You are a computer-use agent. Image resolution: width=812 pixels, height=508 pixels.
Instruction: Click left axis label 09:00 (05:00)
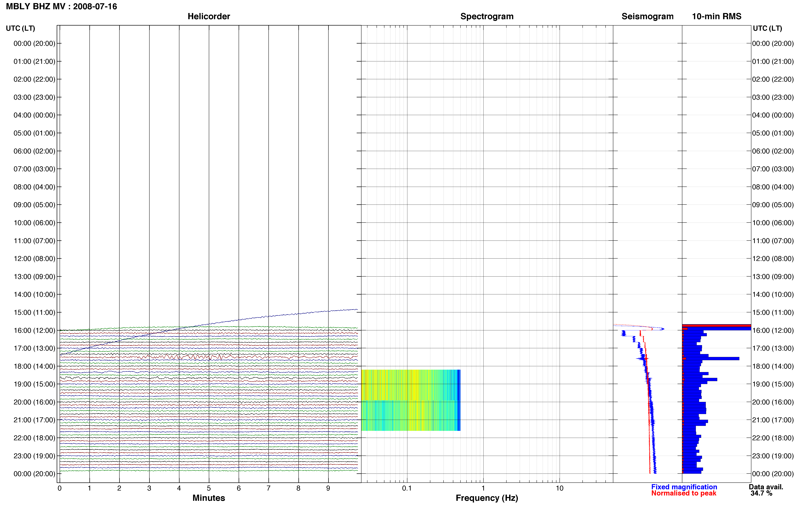[x=34, y=205]
